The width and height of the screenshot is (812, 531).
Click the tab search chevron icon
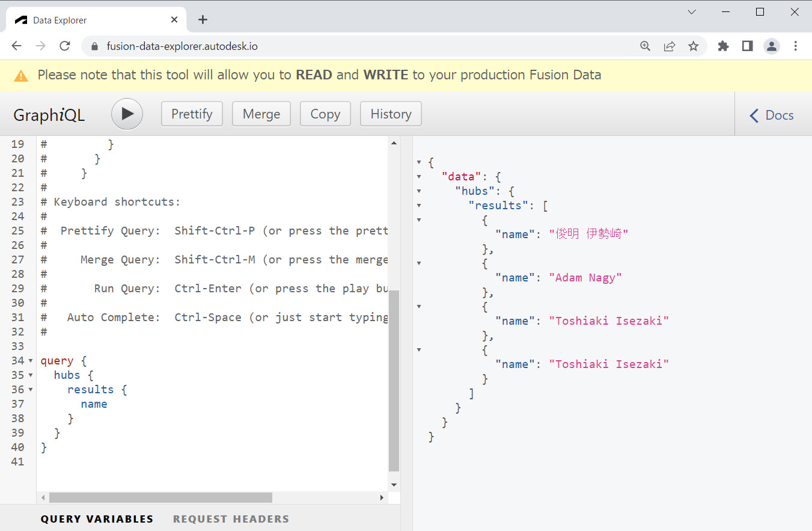692,12
